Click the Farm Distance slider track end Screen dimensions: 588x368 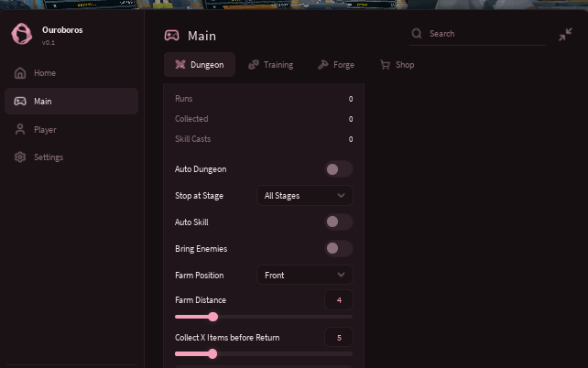351,317
